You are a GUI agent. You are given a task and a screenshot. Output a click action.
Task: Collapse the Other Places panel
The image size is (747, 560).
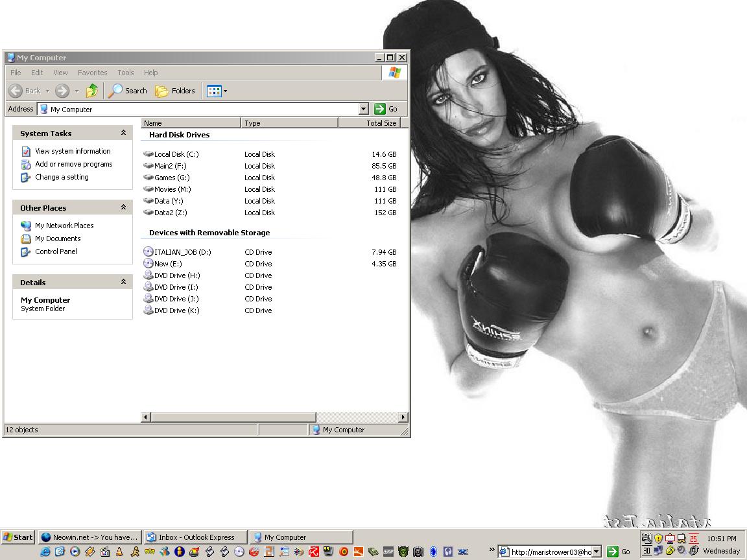123,207
